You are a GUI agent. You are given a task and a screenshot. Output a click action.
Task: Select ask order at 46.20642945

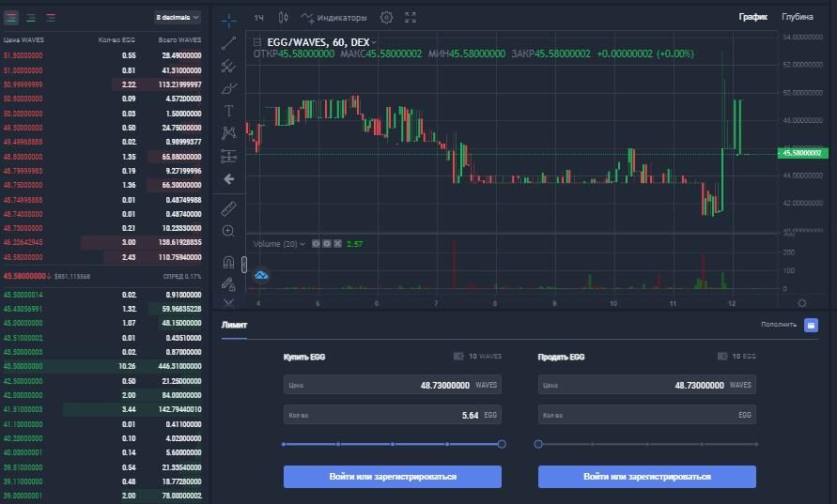click(102, 242)
